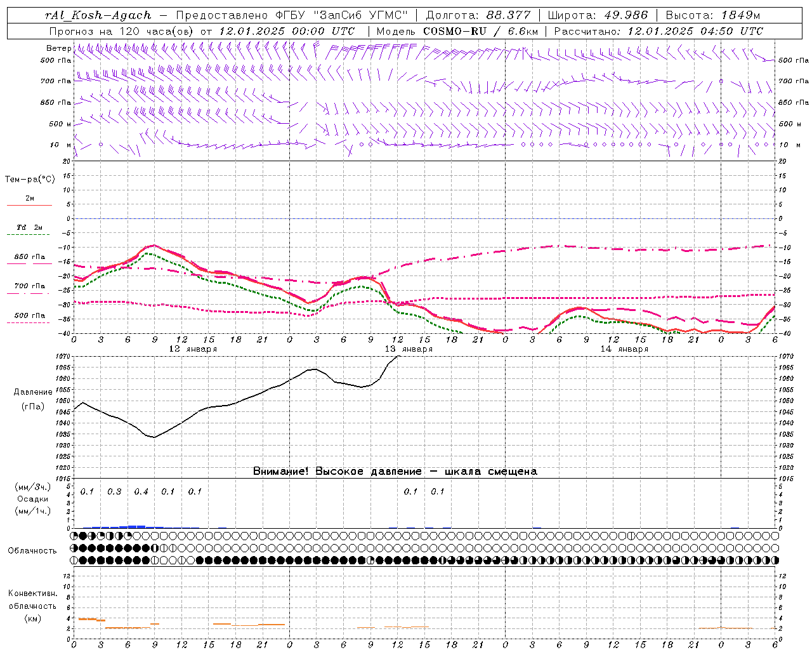Image resolution: width=812 pixels, height=650 pixels.
Task: Click the latitude value 49.986
Action: click(625, 15)
